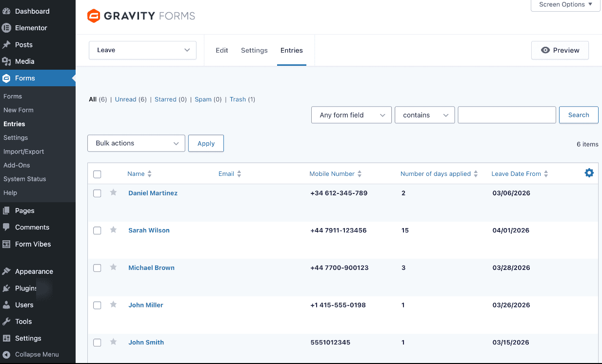This screenshot has width=602, height=364.
Task: Click the Form Vibes icon
Action: pyautogui.click(x=6, y=244)
